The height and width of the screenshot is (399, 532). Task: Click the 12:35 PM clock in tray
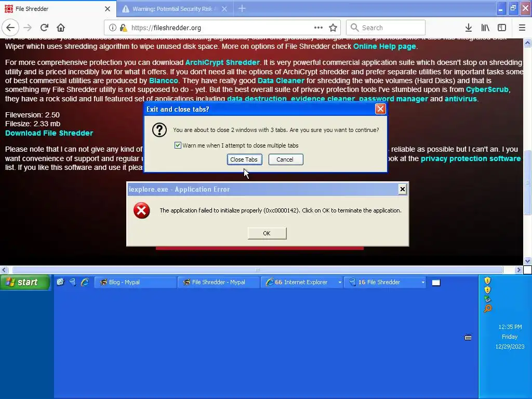click(510, 327)
